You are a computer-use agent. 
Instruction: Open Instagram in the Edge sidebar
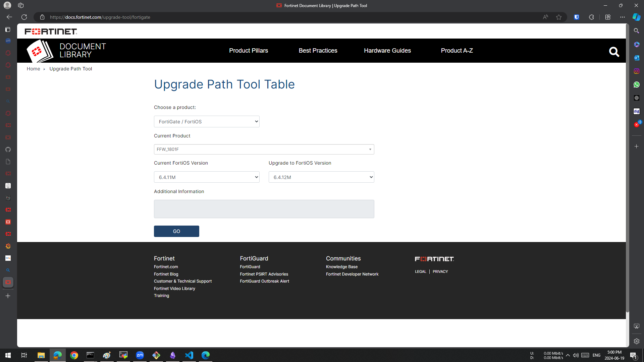pos(636,71)
